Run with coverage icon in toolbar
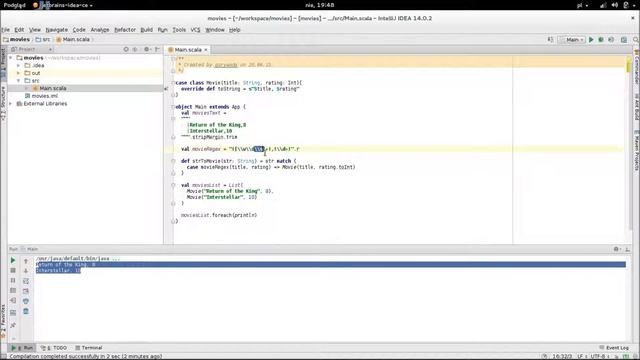The image size is (640, 360). [x=611, y=40]
